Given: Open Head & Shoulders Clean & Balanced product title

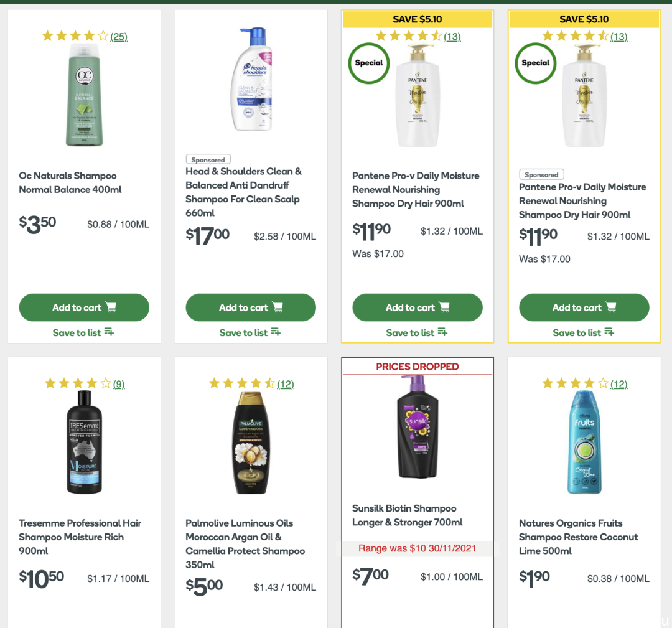Looking at the screenshot, I should tap(243, 192).
